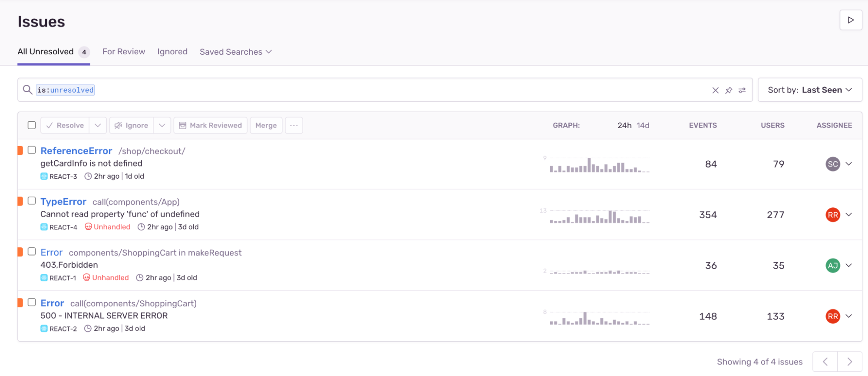Click 'getCardInfo is not defined' message
Screen dimensions: 868x376
[x=91, y=163]
